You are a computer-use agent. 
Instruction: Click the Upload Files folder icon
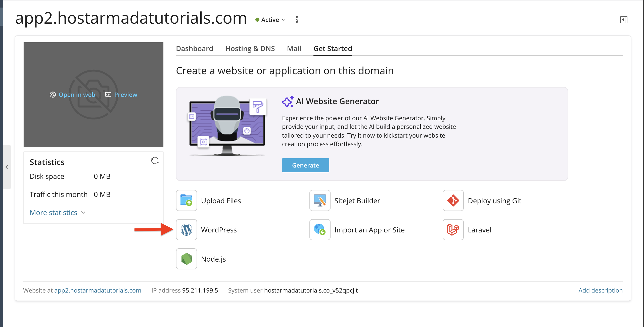click(x=187, y=200)
